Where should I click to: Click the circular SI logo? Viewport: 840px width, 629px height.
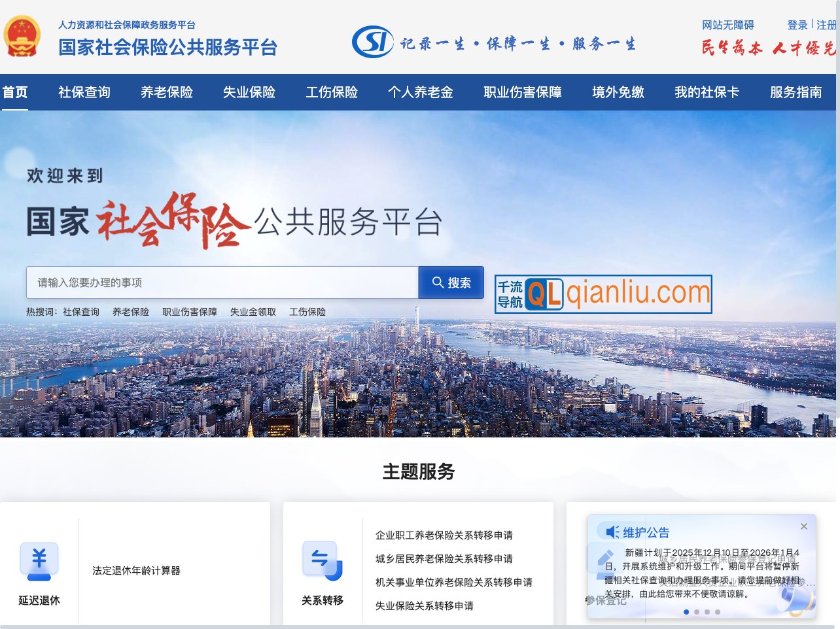click(x=370, y=41)
